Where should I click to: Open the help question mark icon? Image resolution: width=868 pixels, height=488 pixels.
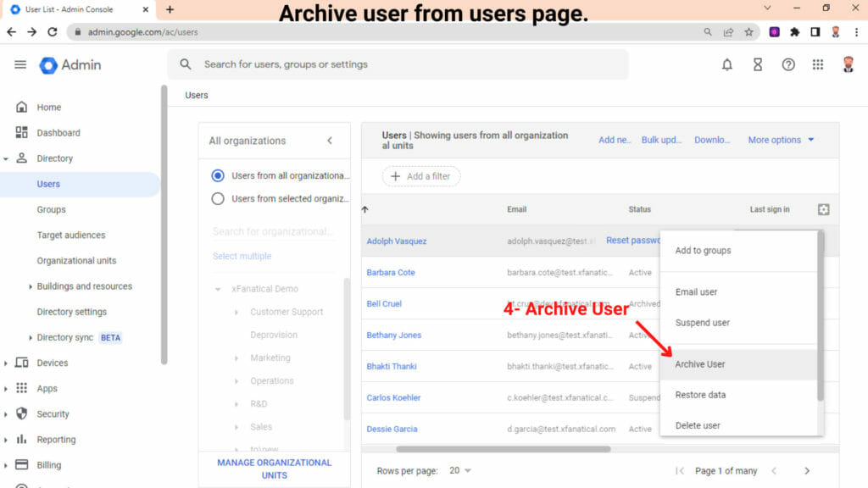[787, 64]
